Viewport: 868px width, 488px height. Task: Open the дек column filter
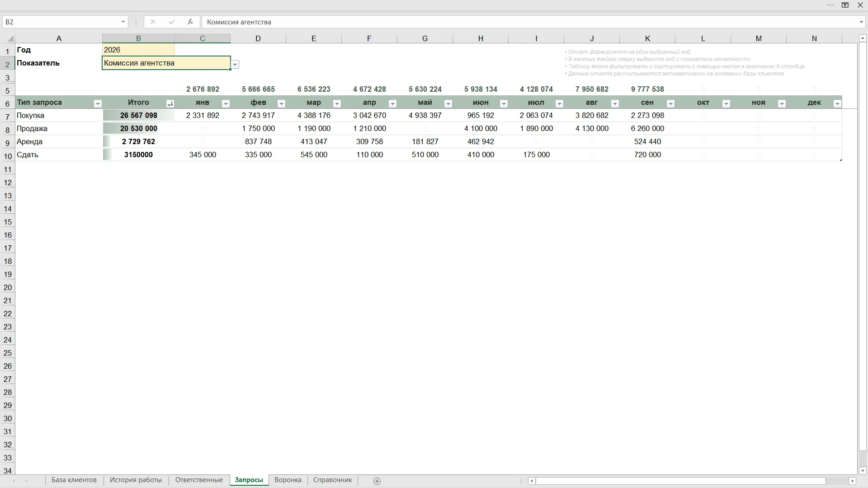(x=837, y=104)
